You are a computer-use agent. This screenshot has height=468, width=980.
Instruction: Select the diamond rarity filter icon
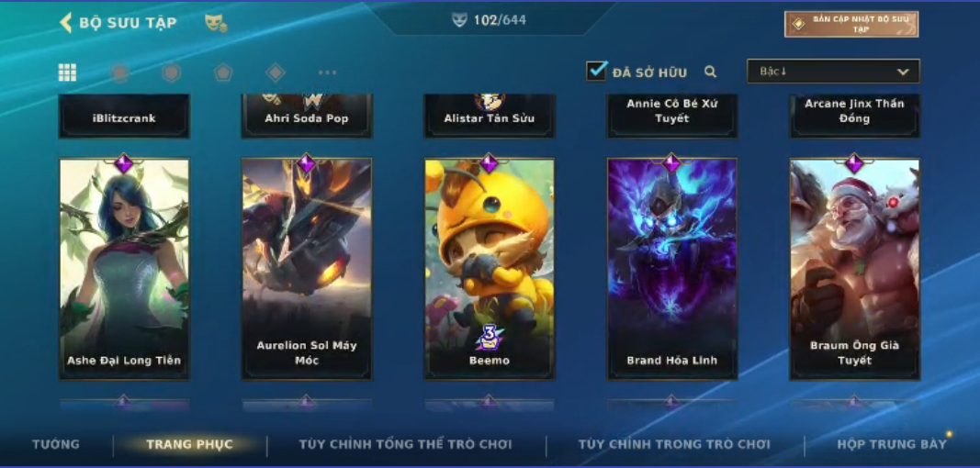coord(275,73)
